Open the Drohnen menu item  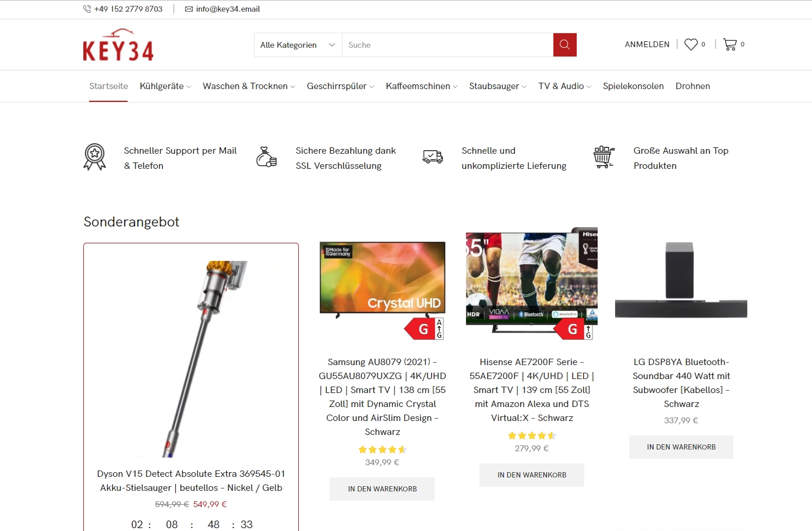pos(693,86)
